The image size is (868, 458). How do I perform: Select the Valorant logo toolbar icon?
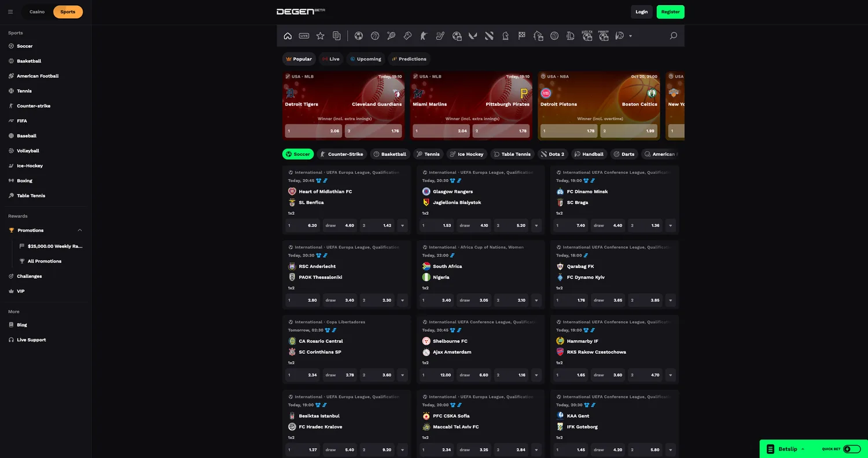point(473,36)
